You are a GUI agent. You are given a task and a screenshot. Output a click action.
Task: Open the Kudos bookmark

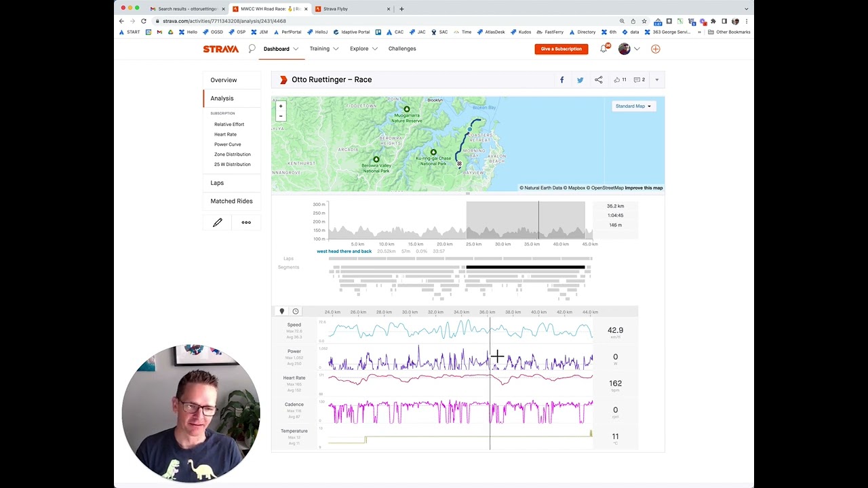521,32
